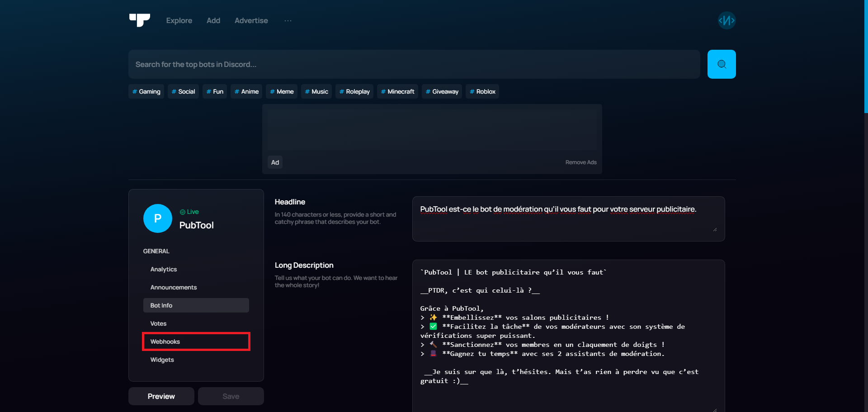Image resolution: width=868 pixels, height=412 pixels.
Task: Click the Top.gg logo icon
Action: [x=139, y=20]
